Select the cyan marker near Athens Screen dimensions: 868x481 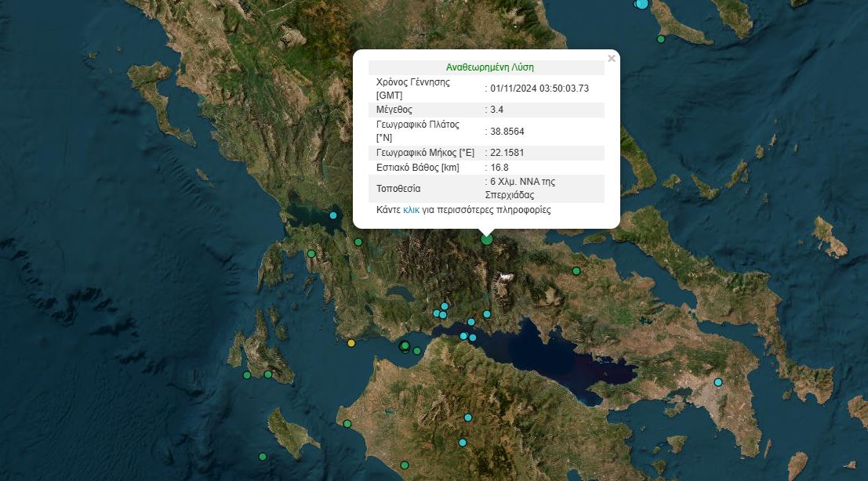[717, 382]
